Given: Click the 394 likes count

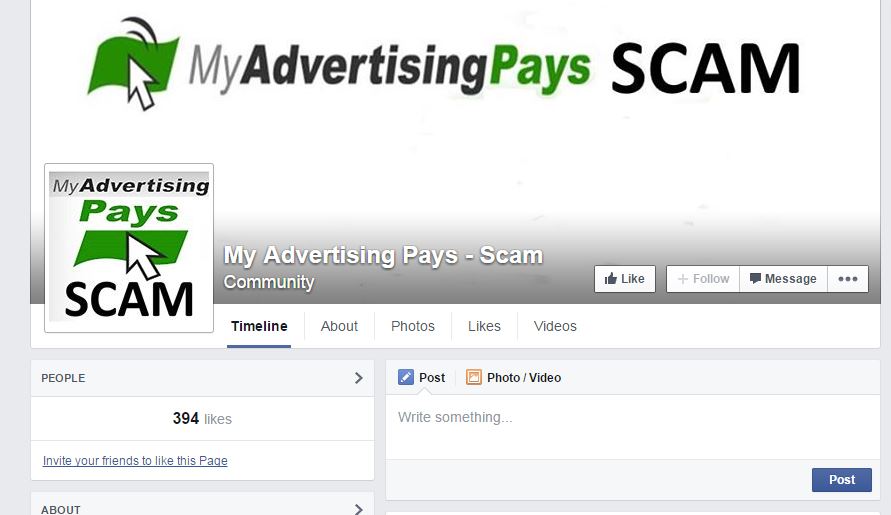Looking at the screenshot, I should click(x=202, y=419).
